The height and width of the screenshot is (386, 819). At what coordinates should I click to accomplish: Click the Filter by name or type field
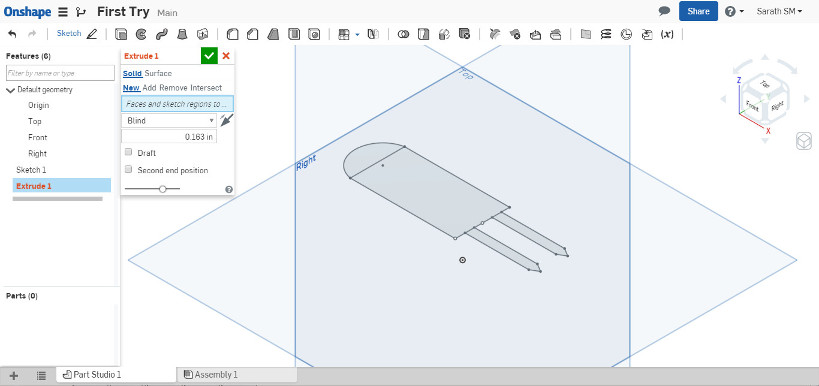point(60,73)
